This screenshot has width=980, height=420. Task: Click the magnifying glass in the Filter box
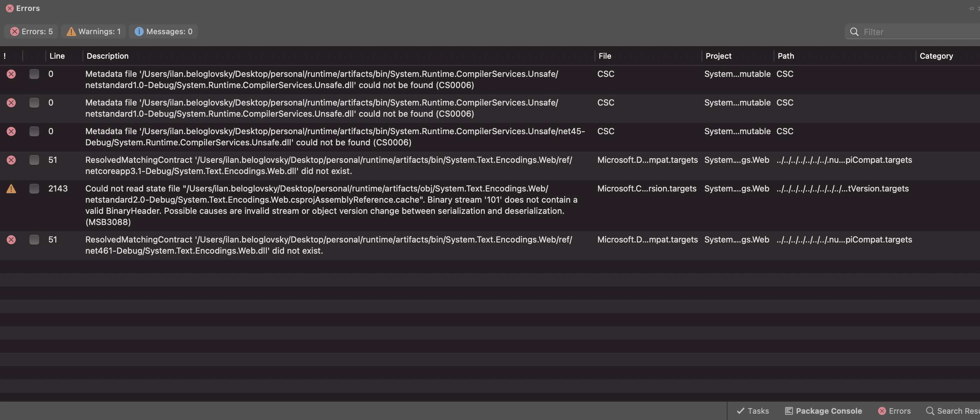point(854,32)
